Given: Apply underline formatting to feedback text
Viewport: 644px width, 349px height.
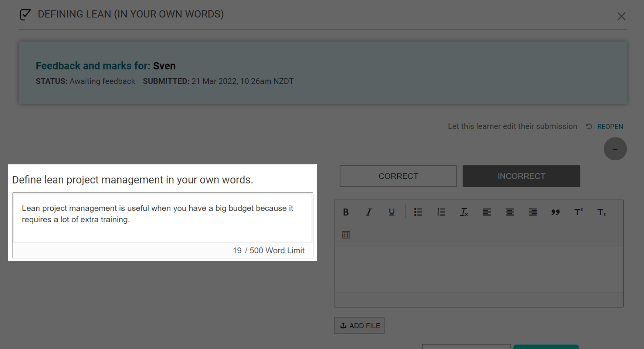Looking at the screenshot, I should [391, 212].
